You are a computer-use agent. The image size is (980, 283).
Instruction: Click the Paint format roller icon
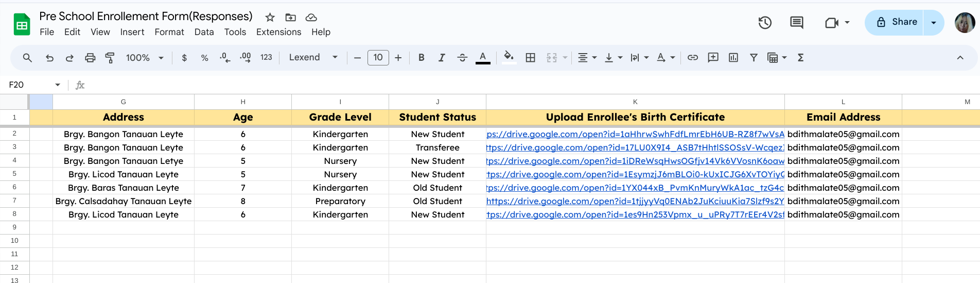tap(110, 58)
